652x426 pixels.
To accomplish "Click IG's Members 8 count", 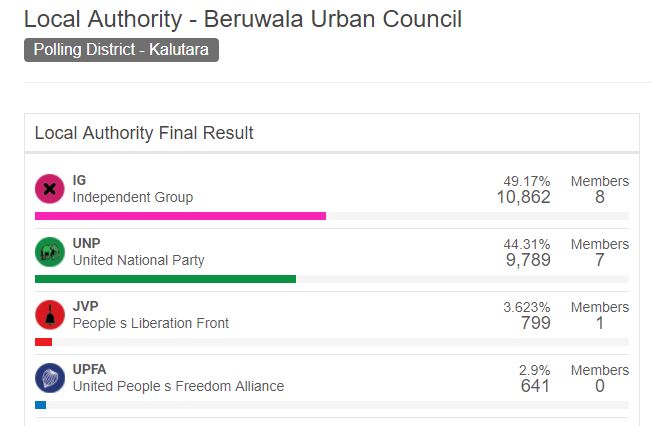I will coord(600,197).
